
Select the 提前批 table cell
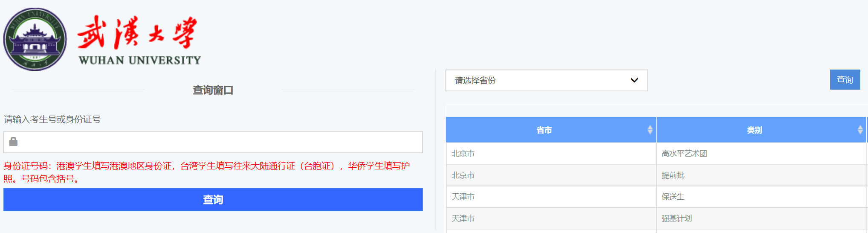pos(673,175)
